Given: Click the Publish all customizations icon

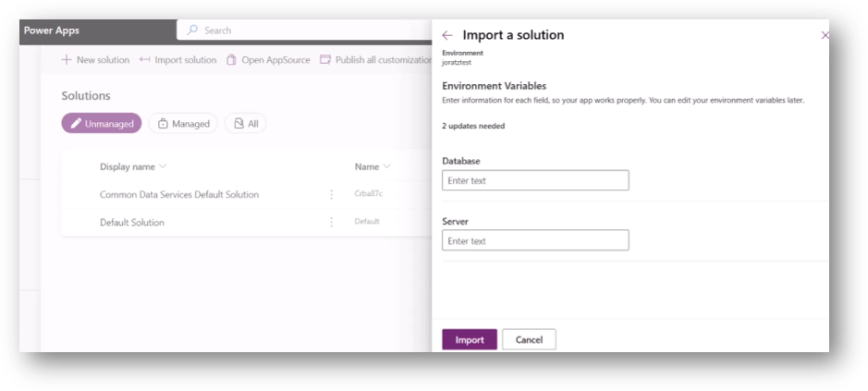Looking at the screenshot, I should coord(324,60).
